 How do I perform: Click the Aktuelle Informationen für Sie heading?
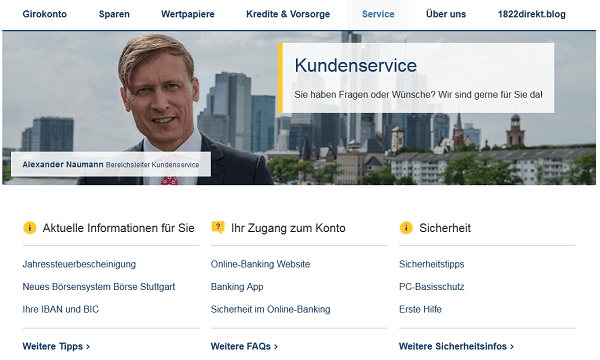tap(118, 228)
